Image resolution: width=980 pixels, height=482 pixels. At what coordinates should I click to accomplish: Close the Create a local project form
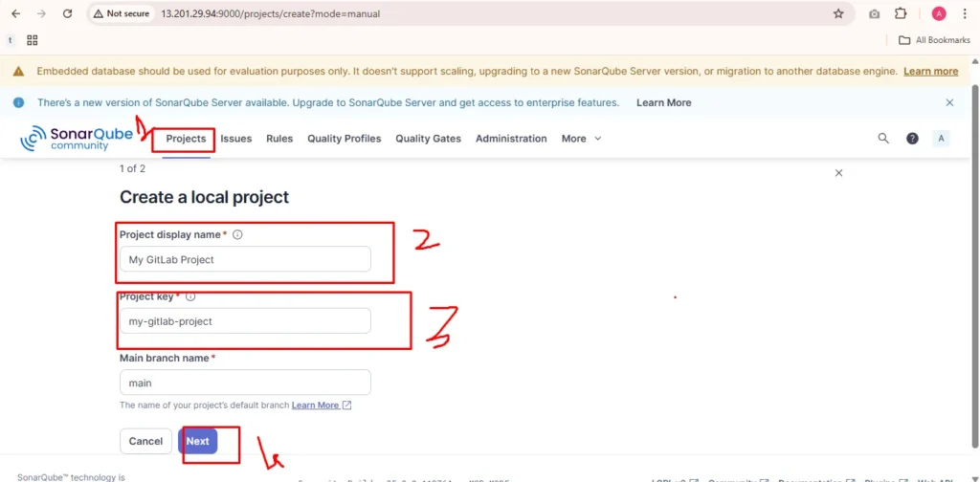pos(839,173)
